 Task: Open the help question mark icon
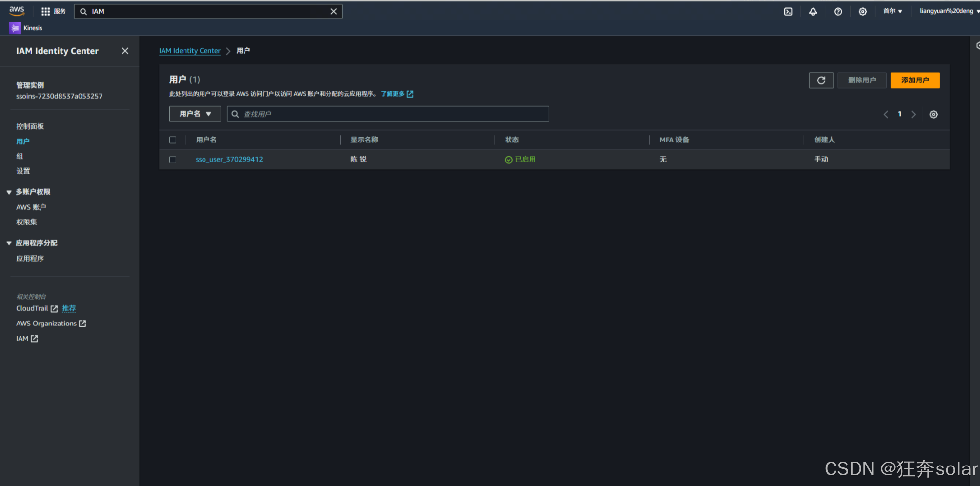(838, 11)
